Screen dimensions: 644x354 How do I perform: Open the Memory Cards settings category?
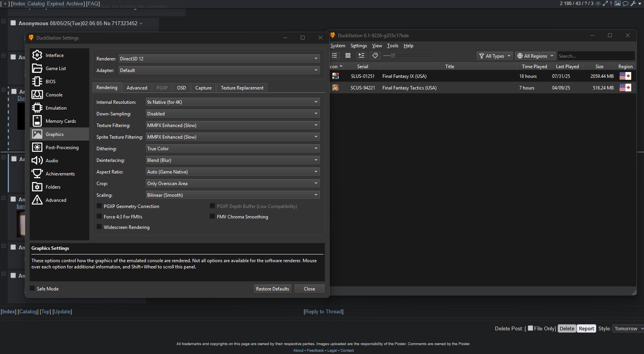tap(59, 121)
